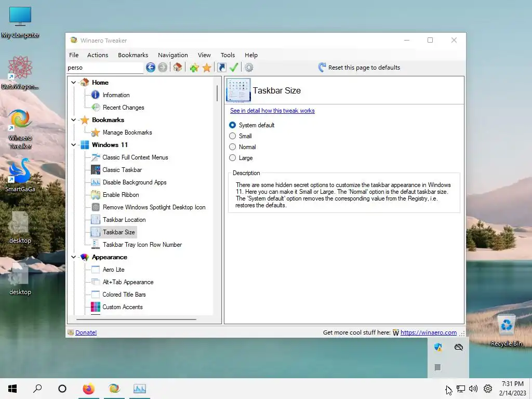
Task: Open the Bookmarks menu
Action: point(133,55)
